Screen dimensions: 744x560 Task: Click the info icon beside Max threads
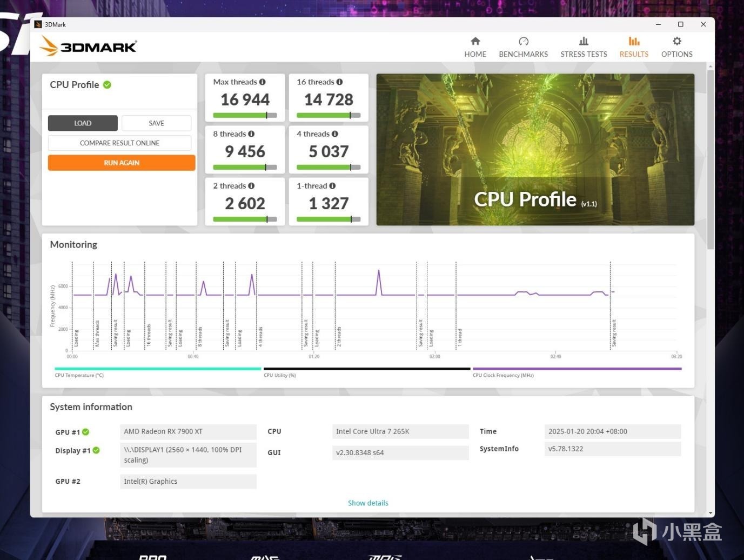coord(263,82)
